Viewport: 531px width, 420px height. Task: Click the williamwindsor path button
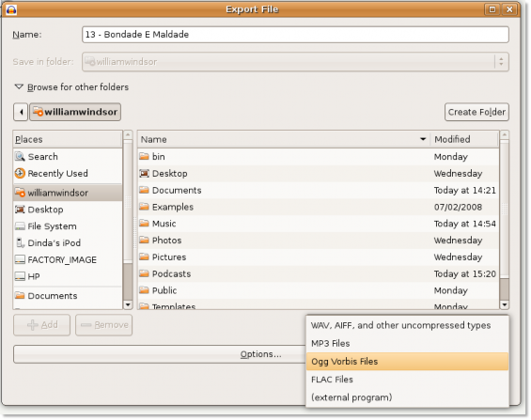(75, 112)
